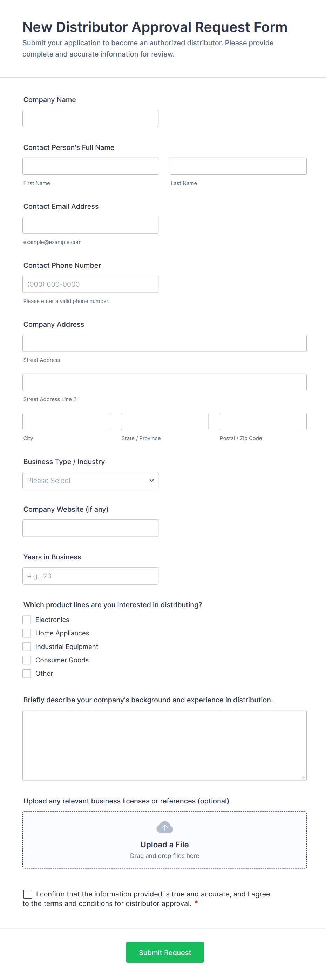Expand the Please Select industry list
Viewport: 326px width, 980px height.
coord(90,480)
